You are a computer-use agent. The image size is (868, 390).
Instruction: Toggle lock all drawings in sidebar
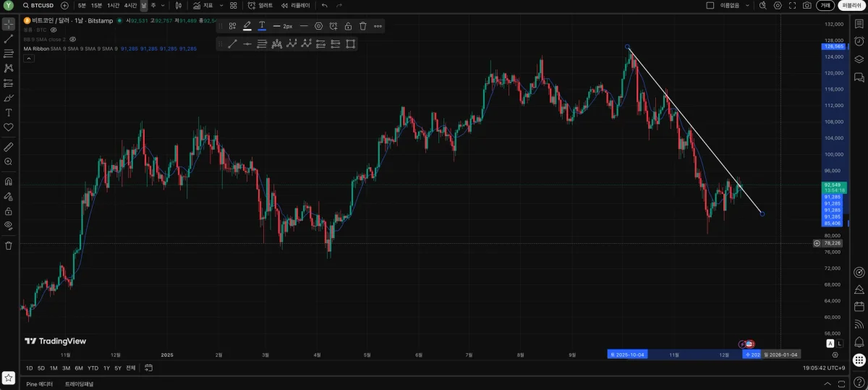pos(9,211)
